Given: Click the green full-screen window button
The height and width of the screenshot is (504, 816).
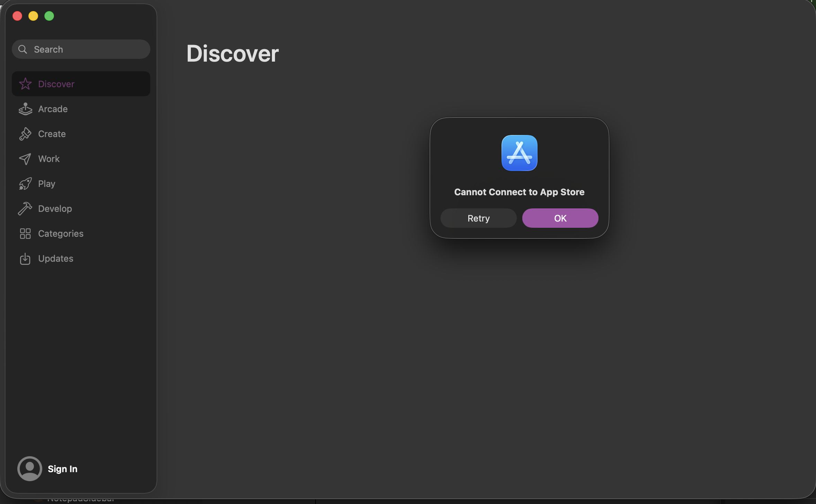Looking at the screenshot, I should (49, 16).
